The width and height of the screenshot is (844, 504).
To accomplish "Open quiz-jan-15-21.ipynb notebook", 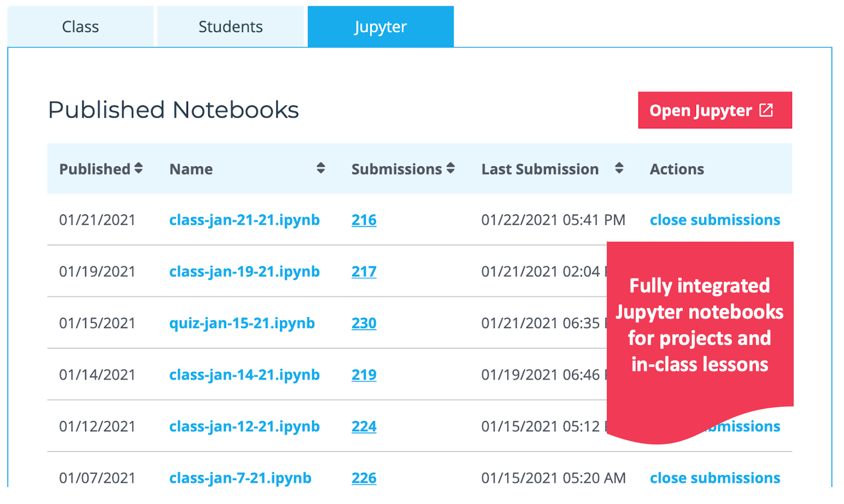I will coord(242,323).
